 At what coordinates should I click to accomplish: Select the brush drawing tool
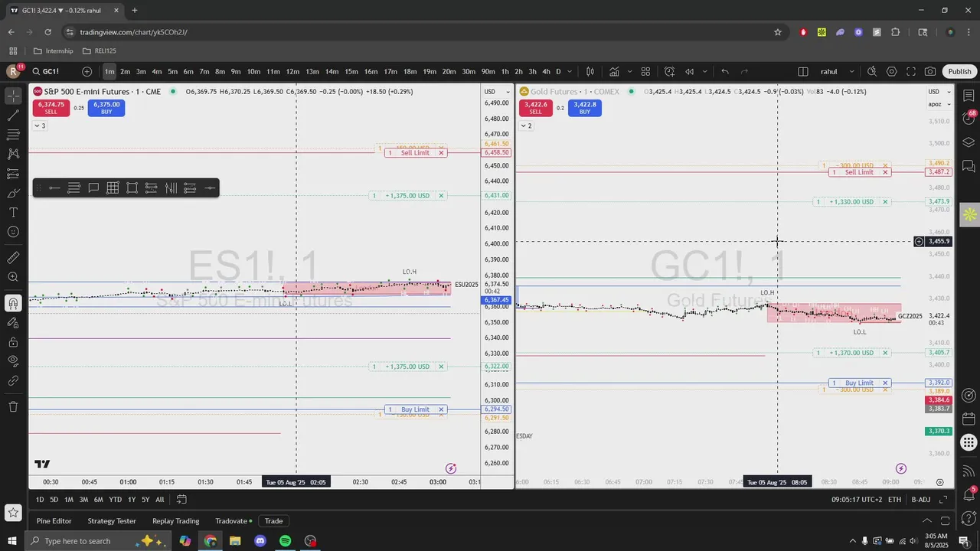(x=13, y=193)
